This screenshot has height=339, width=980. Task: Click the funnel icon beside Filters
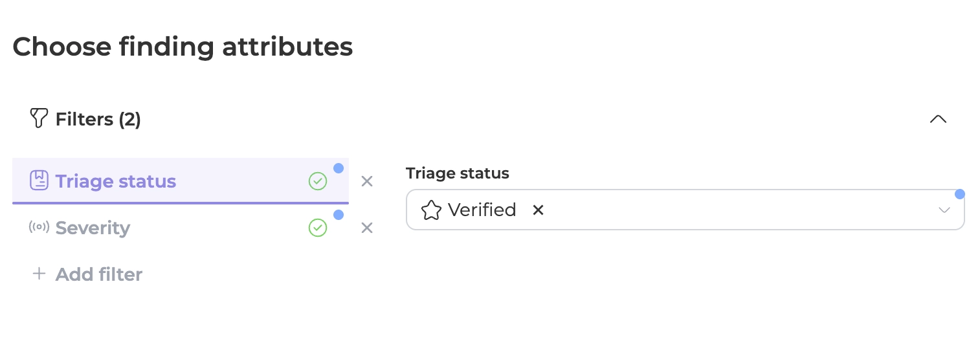tap(39, 118)
